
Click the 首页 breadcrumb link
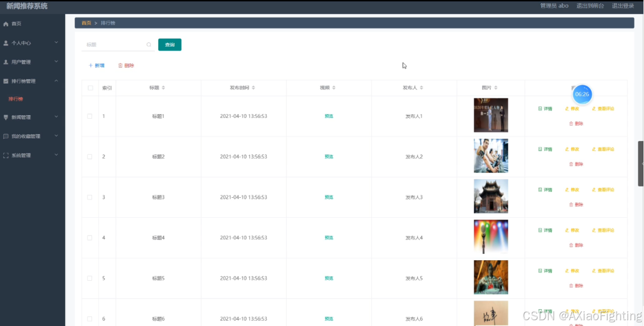[86, 23]
